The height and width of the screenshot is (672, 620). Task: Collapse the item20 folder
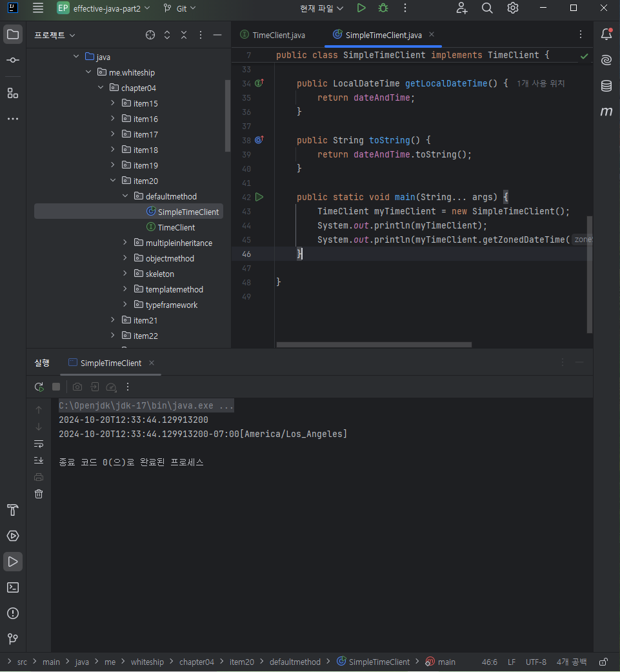(113, 181)
